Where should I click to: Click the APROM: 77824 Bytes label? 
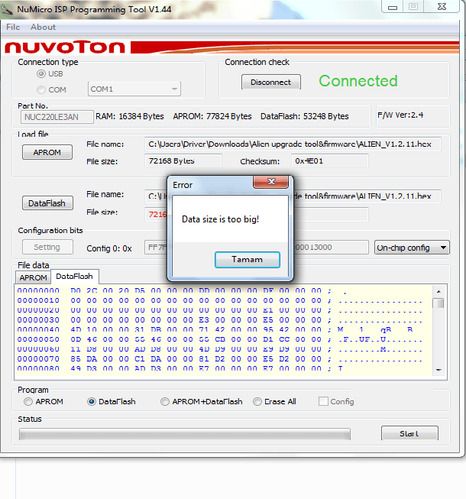click(212, 116)
